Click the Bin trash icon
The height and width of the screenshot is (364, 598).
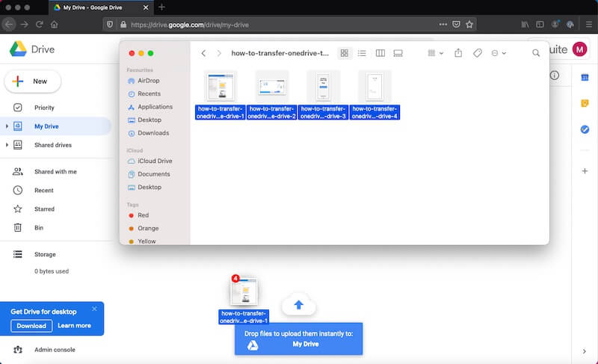pos(17,227)
